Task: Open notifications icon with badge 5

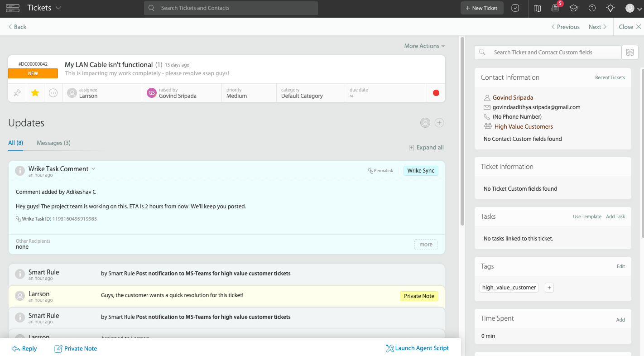Action: [555, 8]
